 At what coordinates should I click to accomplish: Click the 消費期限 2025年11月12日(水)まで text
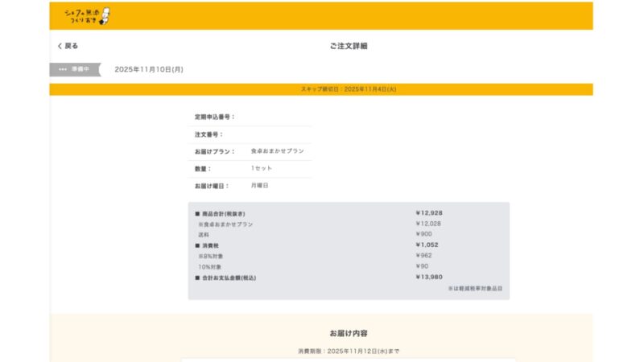click(x=349, y=352)
